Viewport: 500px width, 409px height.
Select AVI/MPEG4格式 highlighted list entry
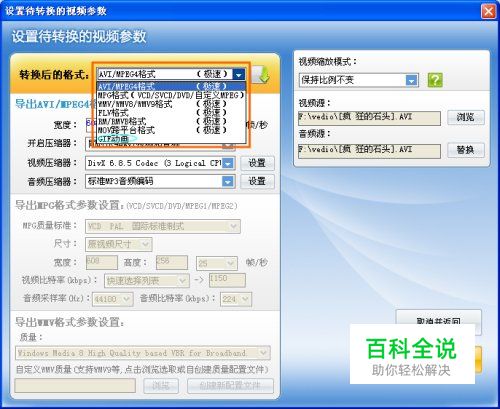[171, 86]
